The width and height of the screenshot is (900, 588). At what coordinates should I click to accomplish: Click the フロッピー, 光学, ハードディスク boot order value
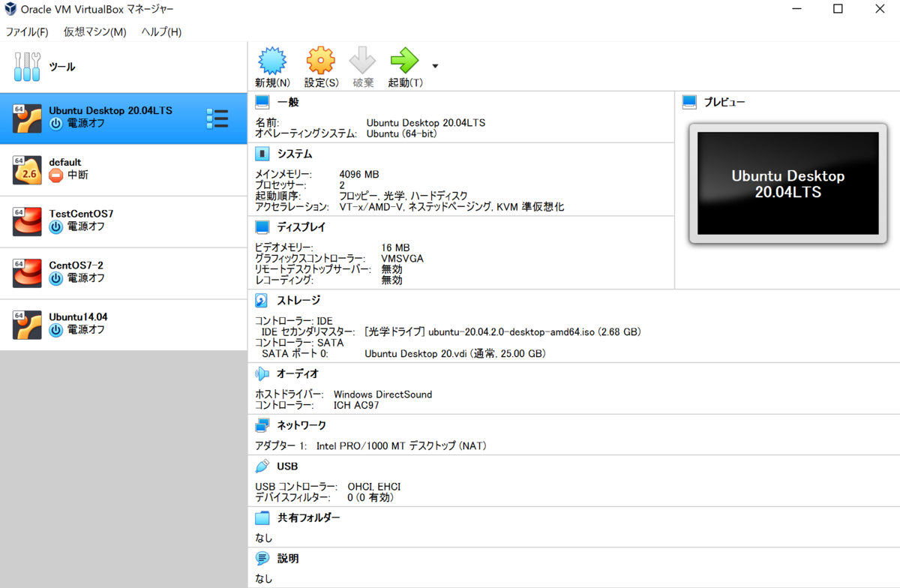pyautogui.click(x=403, y=196)
